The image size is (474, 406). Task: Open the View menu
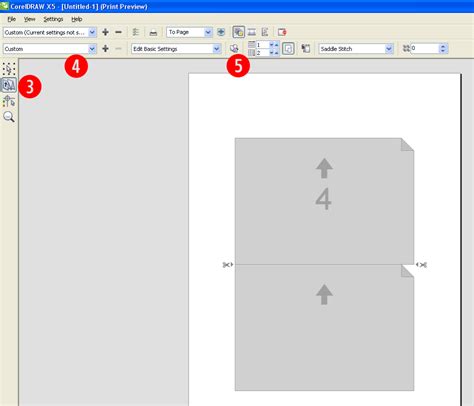tap(30, 19)
